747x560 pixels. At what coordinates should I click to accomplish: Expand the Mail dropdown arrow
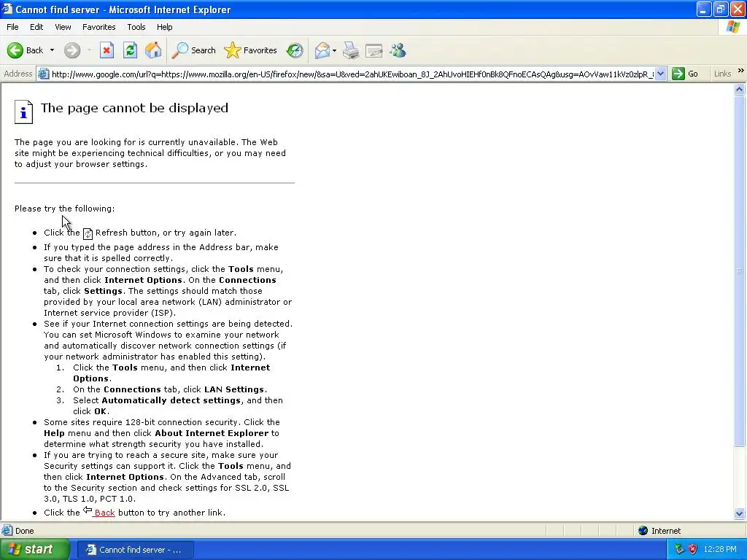coord(334,50)
